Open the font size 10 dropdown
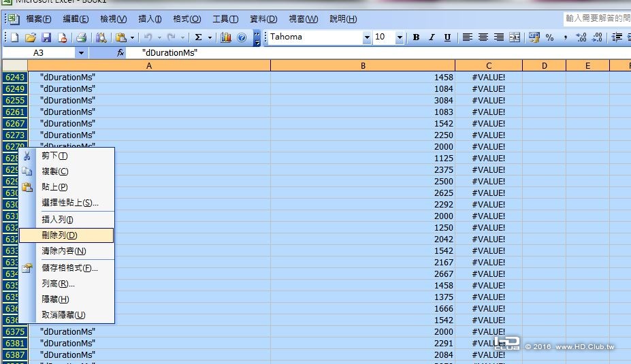This screenshot has height=364, width=631. (x=400, y=37)
